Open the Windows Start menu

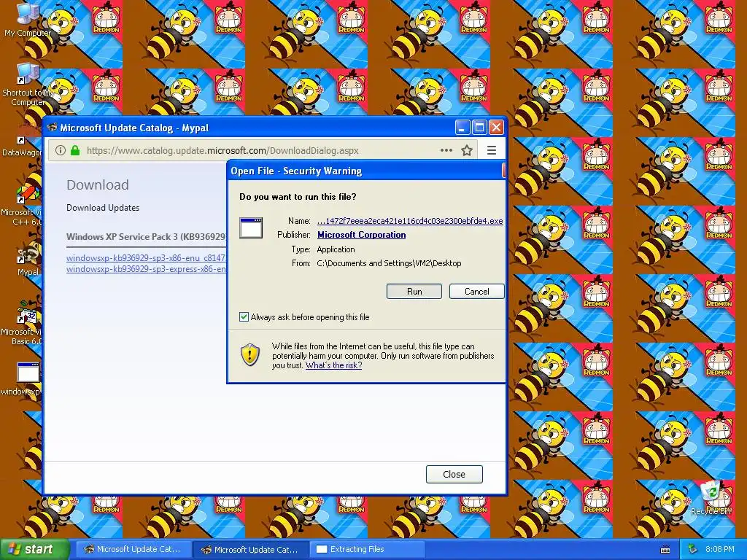(35, 549)
